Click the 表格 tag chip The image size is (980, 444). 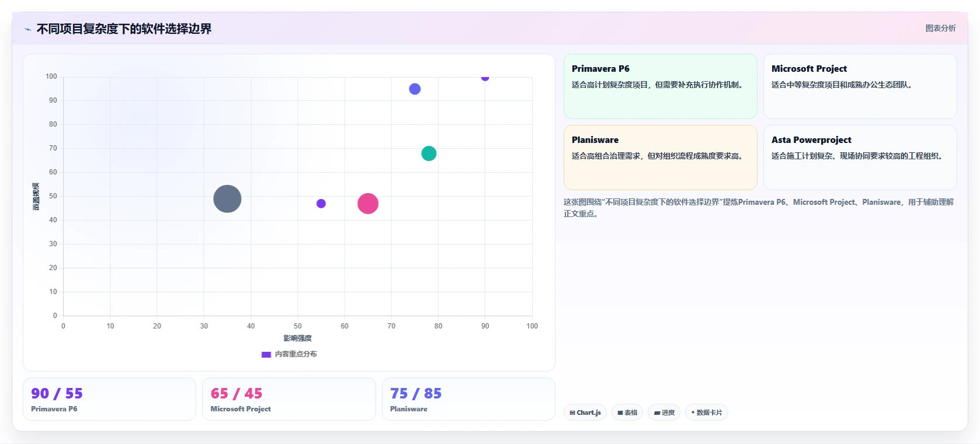(627, 412)
